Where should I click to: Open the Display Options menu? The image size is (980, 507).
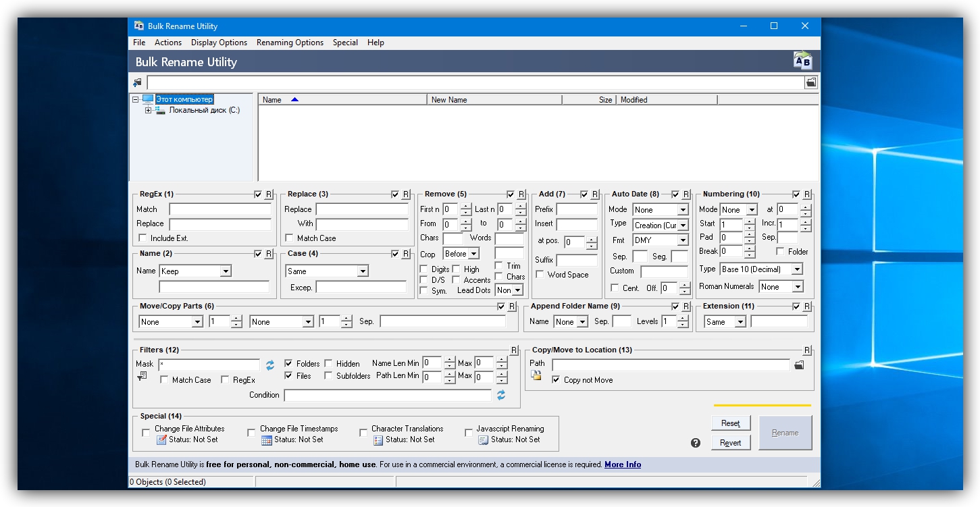pyautogui.click(x=219, y=43)
